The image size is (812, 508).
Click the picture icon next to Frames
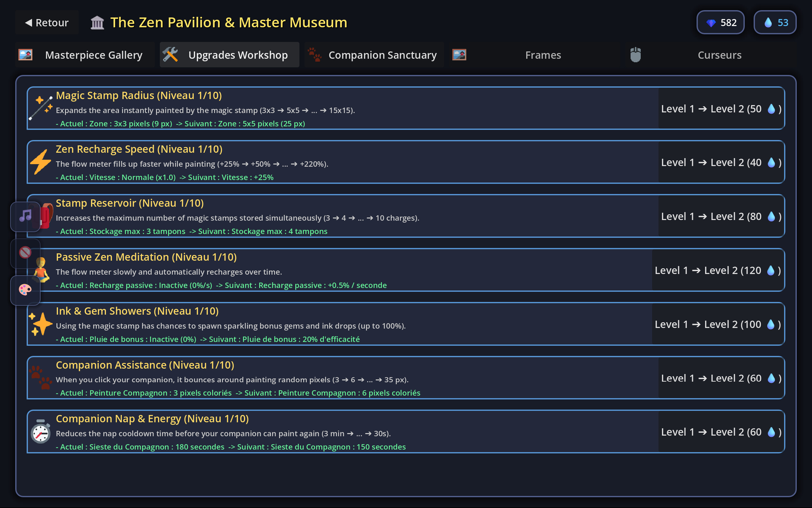pyautogui.click(x=459, y=55)
